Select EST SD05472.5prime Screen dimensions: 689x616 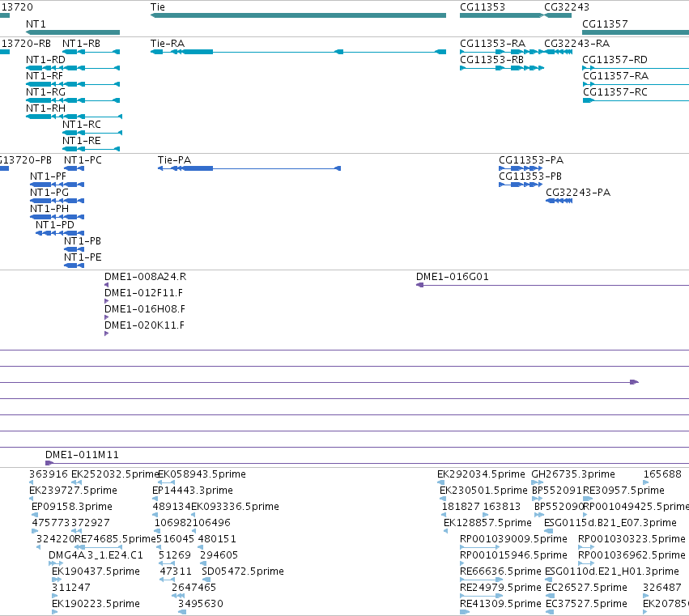click(x=206, y=580)
